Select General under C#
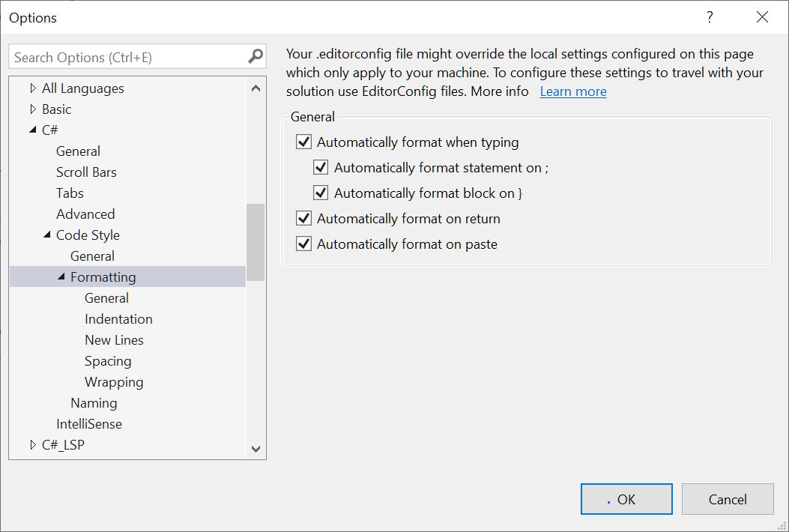This screenshot has width=789, height=532. pos(78,151)
